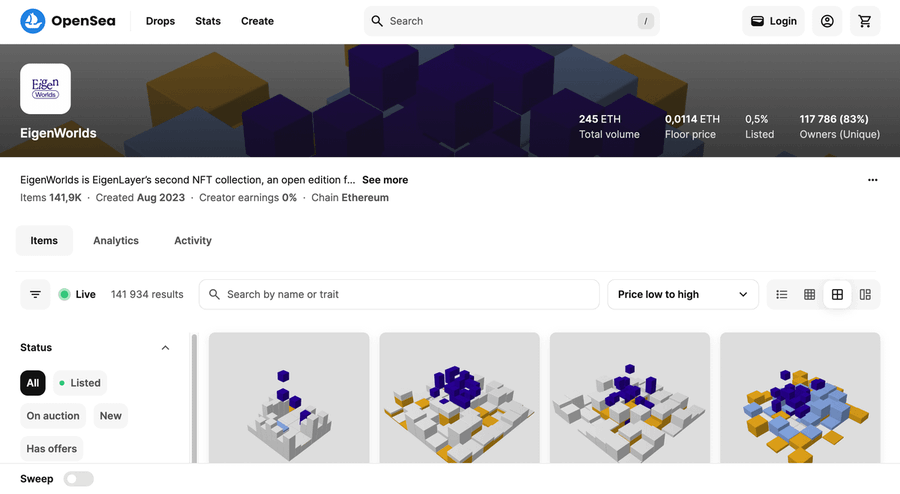900x494 pixels.
Task: Filter by Has offers status
Action: 51,449
